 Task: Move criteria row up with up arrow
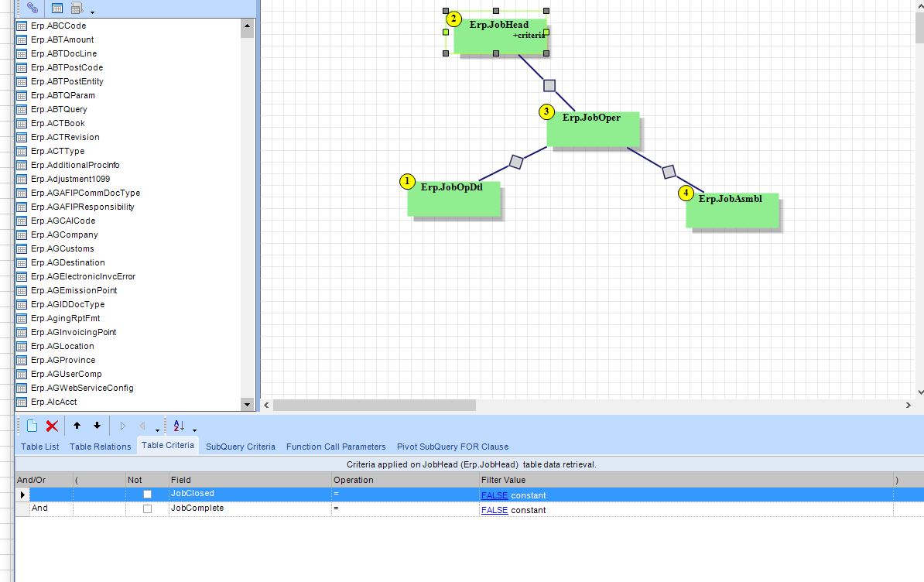tap(77, 426)
